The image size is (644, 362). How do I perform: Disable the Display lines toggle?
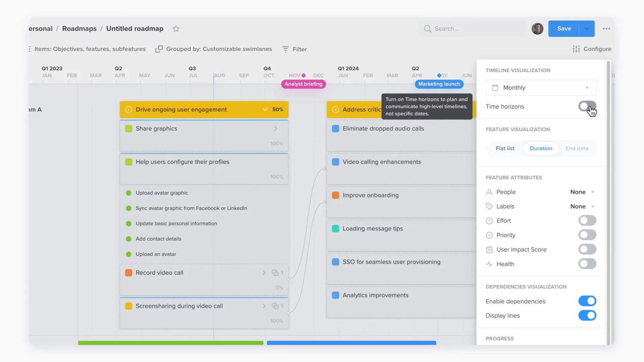tap(587, 315)
